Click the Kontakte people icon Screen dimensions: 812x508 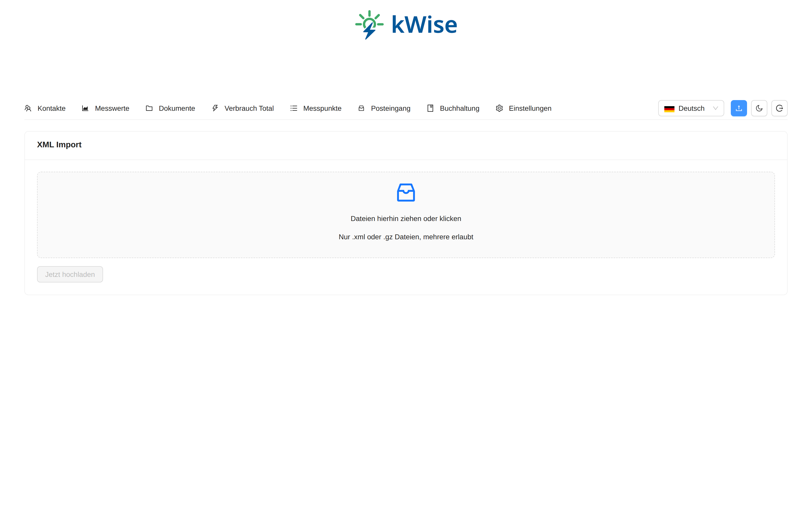point(28,108)
